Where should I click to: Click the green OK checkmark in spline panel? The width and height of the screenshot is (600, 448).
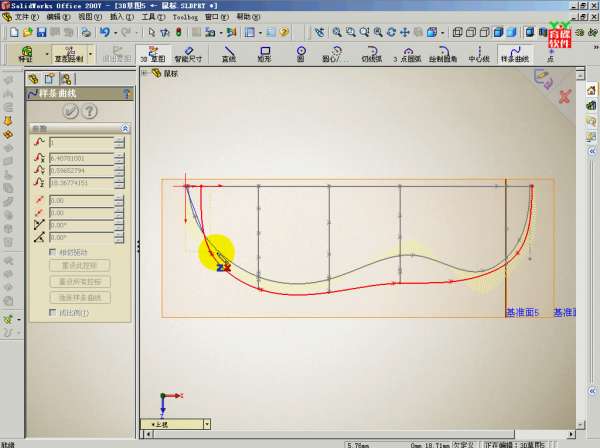tap(70, 111)
